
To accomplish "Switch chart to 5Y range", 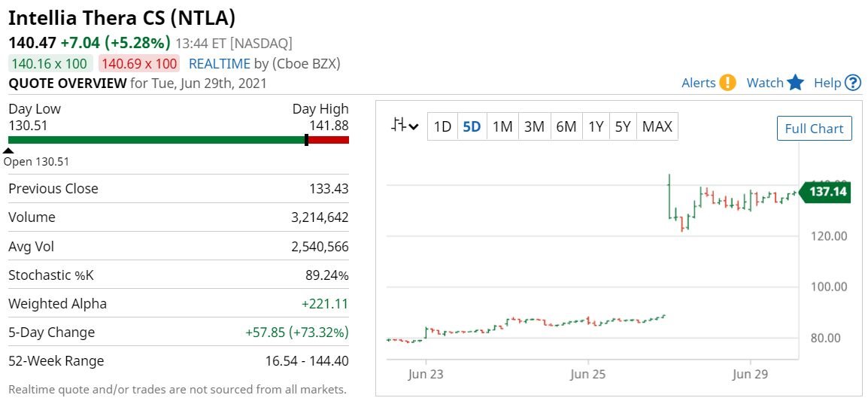I will pyautogui.click(x=623, y=126).
